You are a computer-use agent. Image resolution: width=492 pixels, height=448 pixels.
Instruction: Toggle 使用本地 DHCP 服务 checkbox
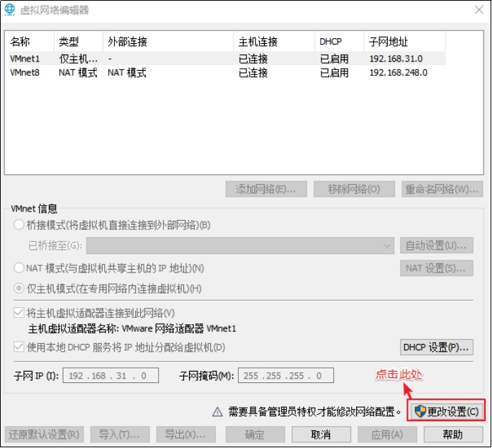(x=19, y=347)
